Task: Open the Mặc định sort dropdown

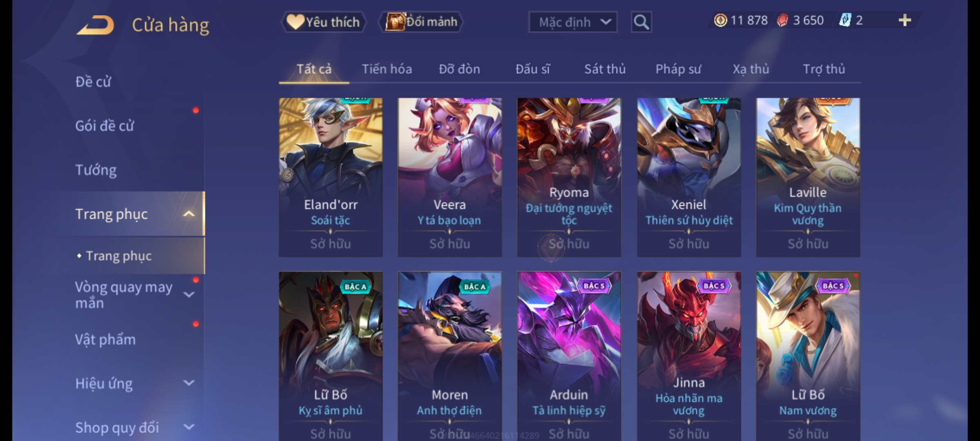Action: (572, 22)
